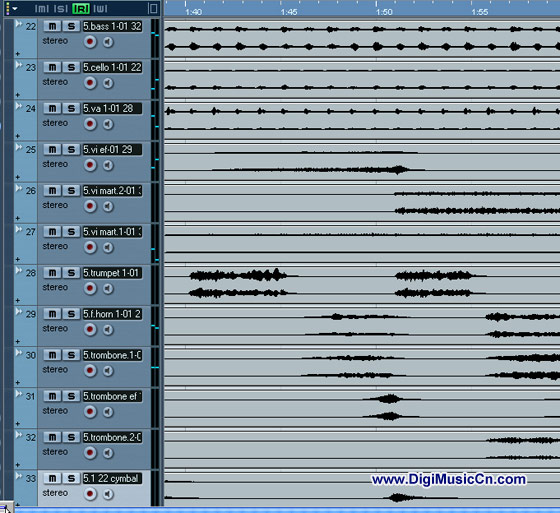
Task: Enable monitor on 5.cello track
Action: (108, 83)
